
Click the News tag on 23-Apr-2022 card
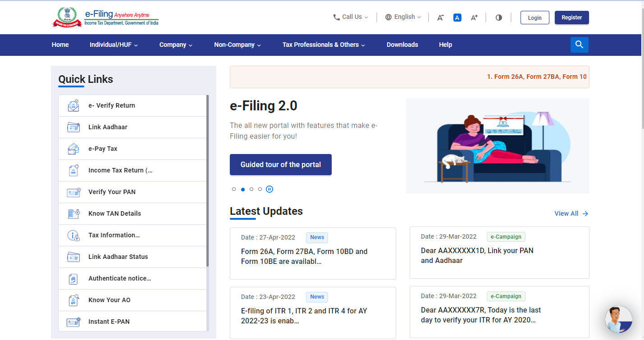(317, 297)
